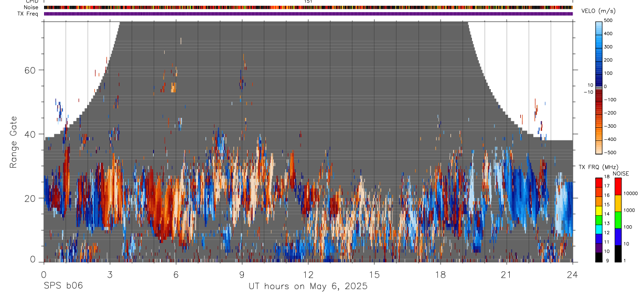Click the UT hours on May 6, 2025 title
The height and width of the screenshot is (297, 644).
308,287
